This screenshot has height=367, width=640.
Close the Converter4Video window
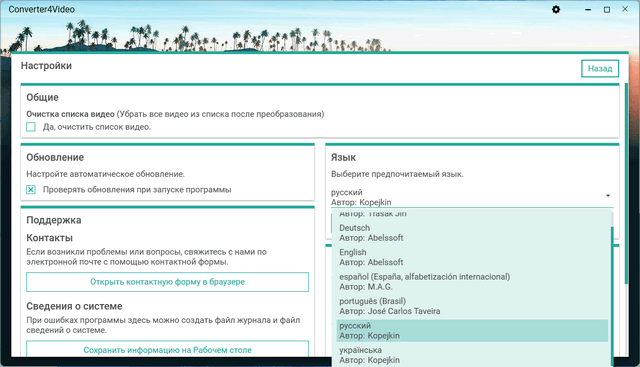coord(625,9)
